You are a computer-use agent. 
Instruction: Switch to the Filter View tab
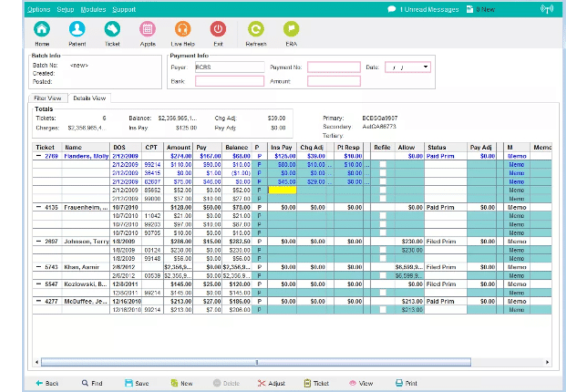tap(48, 98)
